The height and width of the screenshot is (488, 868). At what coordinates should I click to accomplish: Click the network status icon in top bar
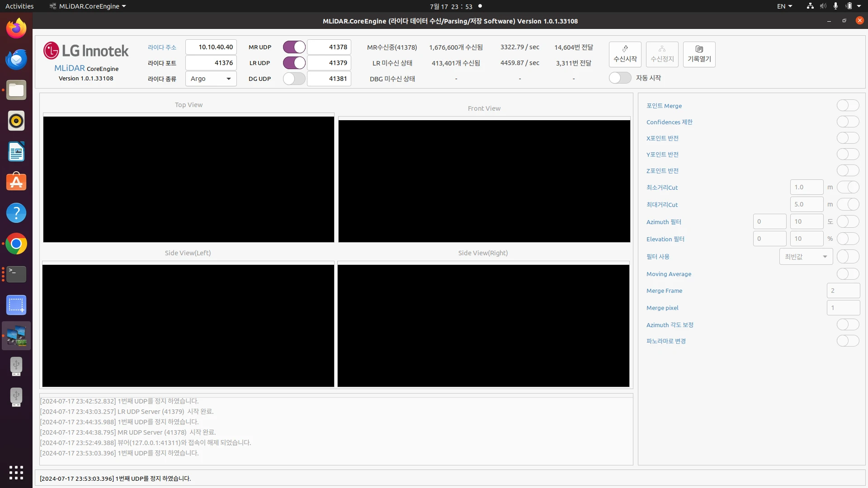pos(810,6)
